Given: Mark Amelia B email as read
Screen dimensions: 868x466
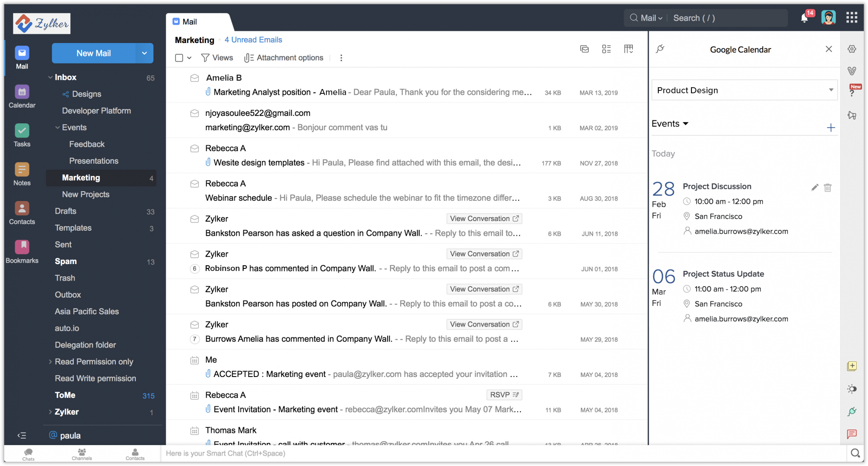Looking at the screenshot, I should 194,78.
